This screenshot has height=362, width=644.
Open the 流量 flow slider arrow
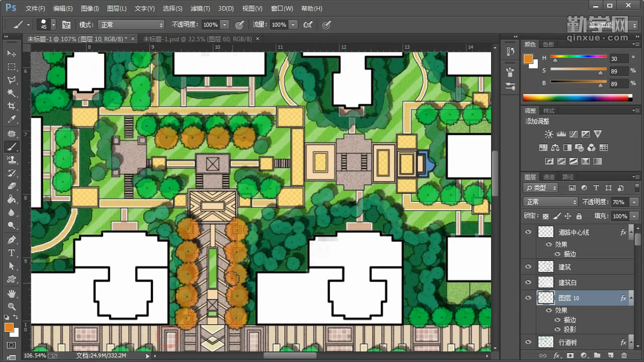click(x=293, y=25)
